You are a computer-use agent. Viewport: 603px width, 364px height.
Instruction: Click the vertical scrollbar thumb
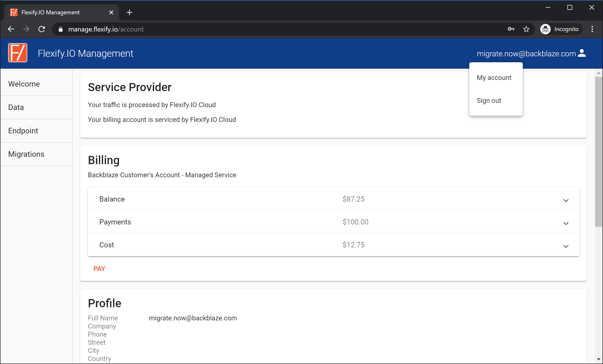coord(598,151)
